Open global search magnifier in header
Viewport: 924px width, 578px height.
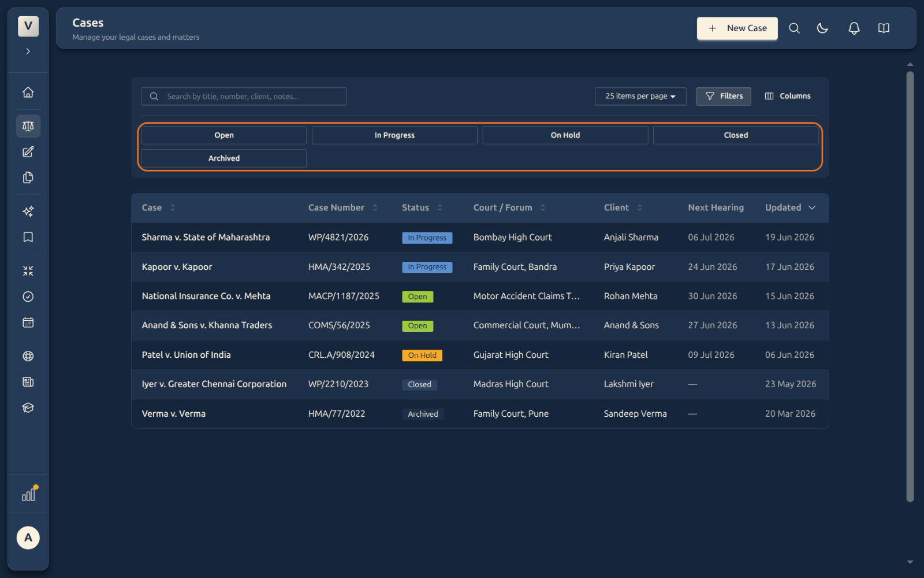[794, 28]
